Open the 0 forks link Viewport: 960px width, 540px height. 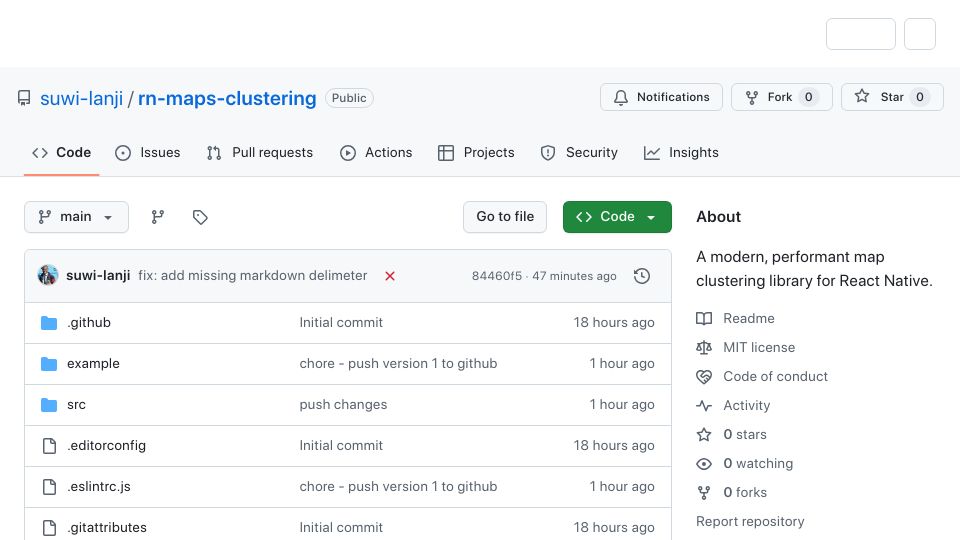745,492
